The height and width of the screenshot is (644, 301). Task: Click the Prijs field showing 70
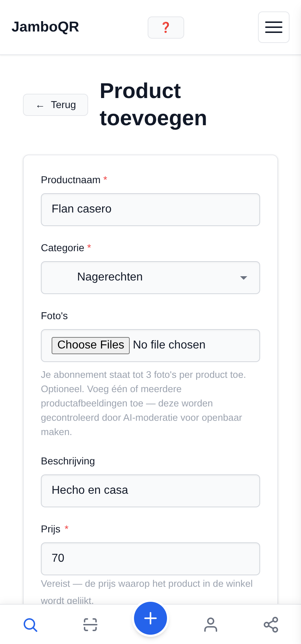pyautogui.click(x=150, y=559)
